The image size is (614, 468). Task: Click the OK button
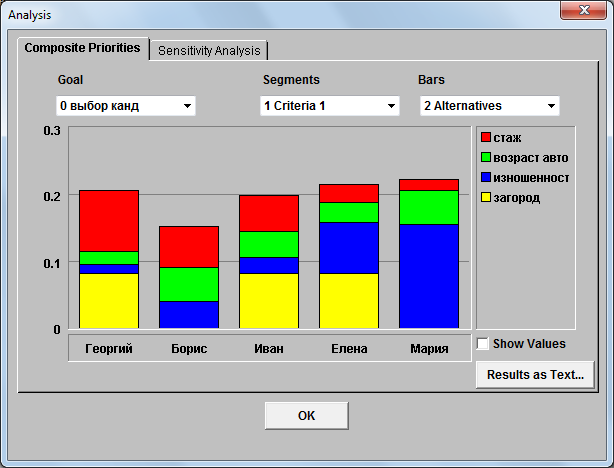[307, 416]
